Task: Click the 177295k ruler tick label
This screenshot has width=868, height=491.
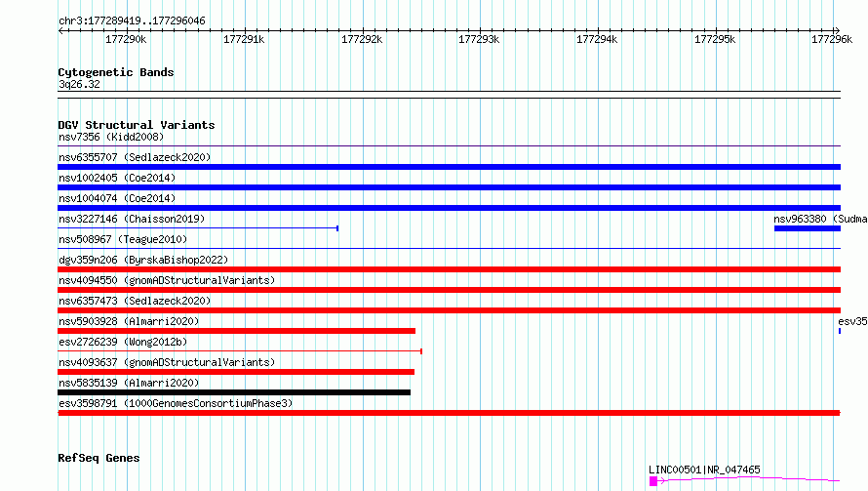Action: 715,39
